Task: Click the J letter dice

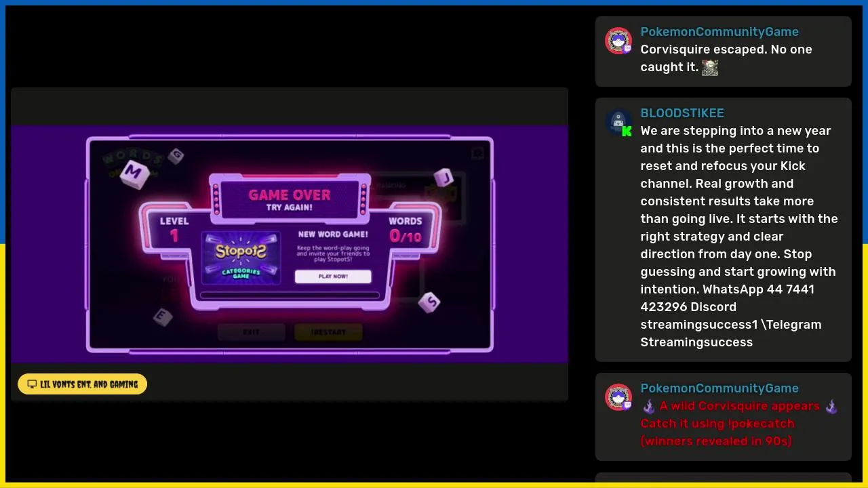Action: pos(443,178)
